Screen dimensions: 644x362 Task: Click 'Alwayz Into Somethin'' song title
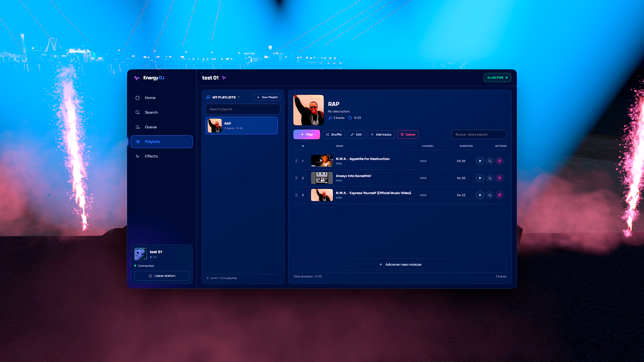click(354, 176)
